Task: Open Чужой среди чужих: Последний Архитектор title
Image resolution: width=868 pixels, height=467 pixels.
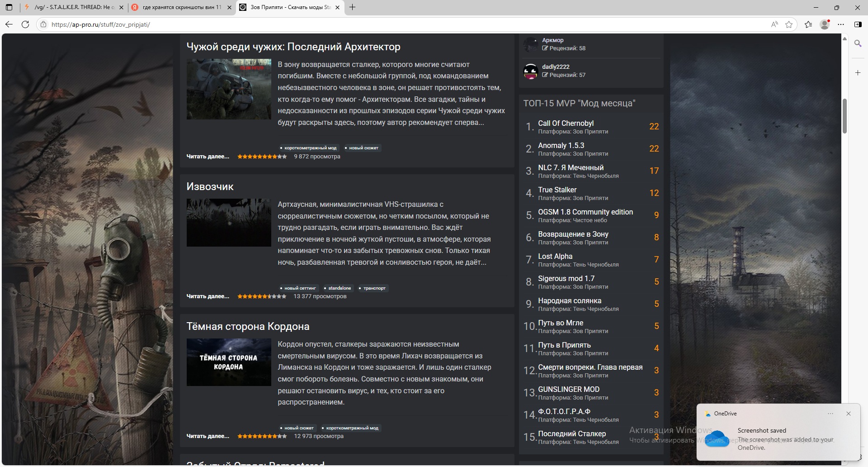Action: point(293,47)
